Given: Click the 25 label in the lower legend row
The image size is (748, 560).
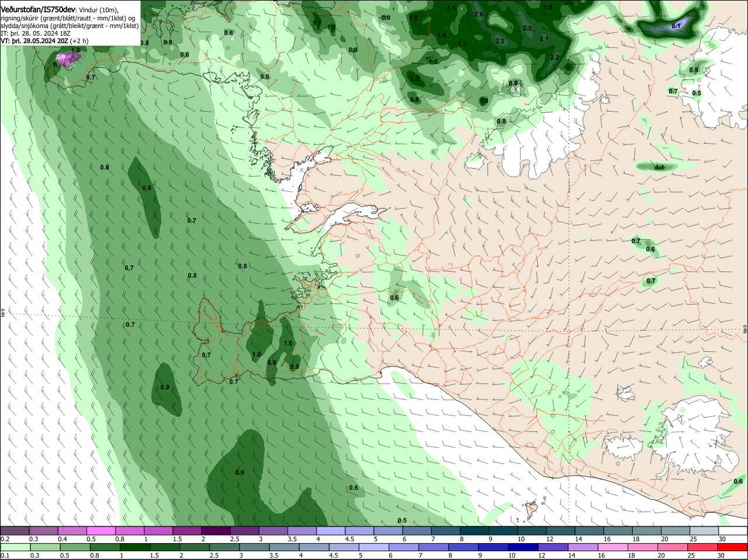Looking at the screenshot, I should [x=691, y=555].
